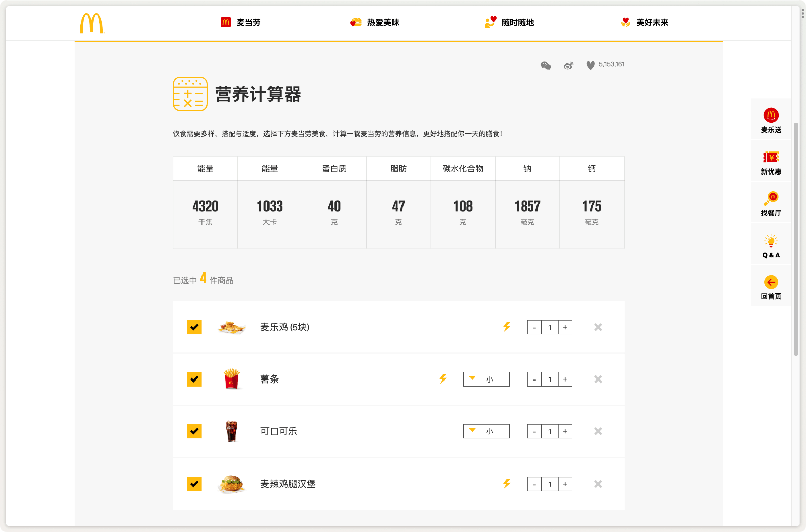The image size is (806, 532).
Task: Decrease quantity of 可口可乐
Action: pos(534,431)
